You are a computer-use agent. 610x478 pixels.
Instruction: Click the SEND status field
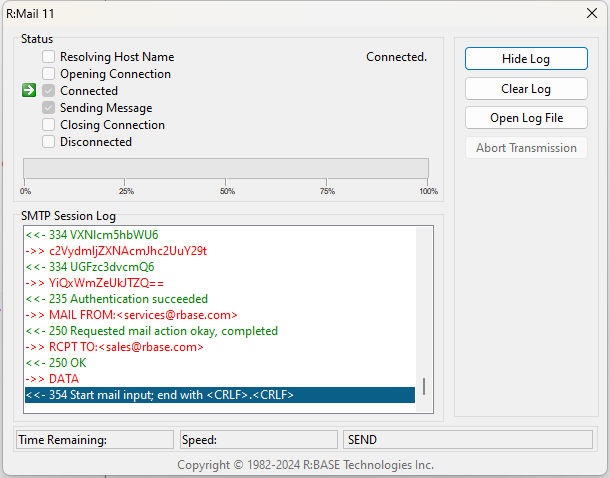click(468, 439)
